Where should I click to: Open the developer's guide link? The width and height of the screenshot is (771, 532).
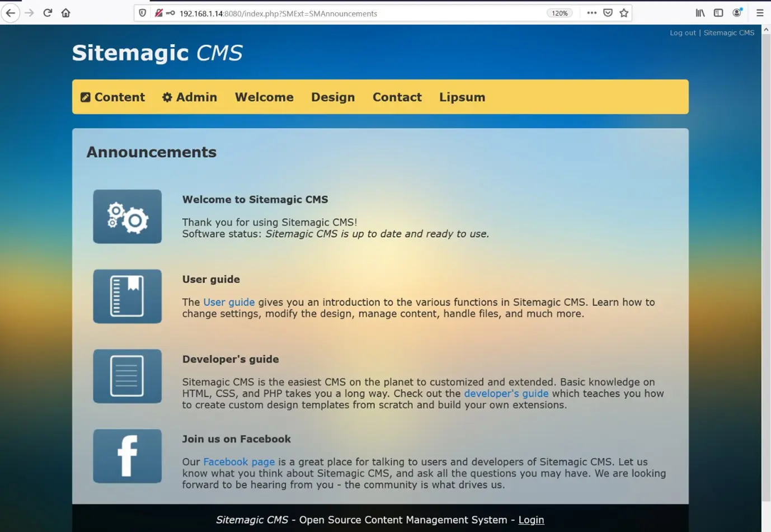[506, 393]
